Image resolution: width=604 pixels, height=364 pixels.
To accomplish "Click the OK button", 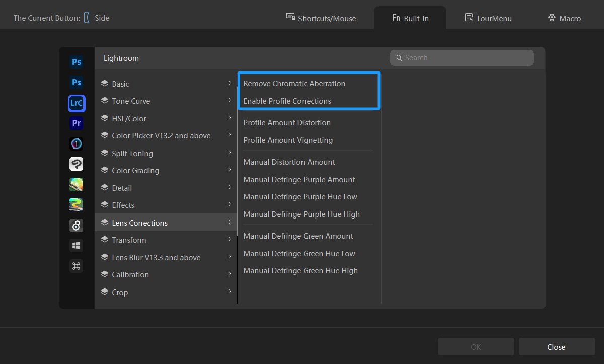I will (x=476, y=347).
